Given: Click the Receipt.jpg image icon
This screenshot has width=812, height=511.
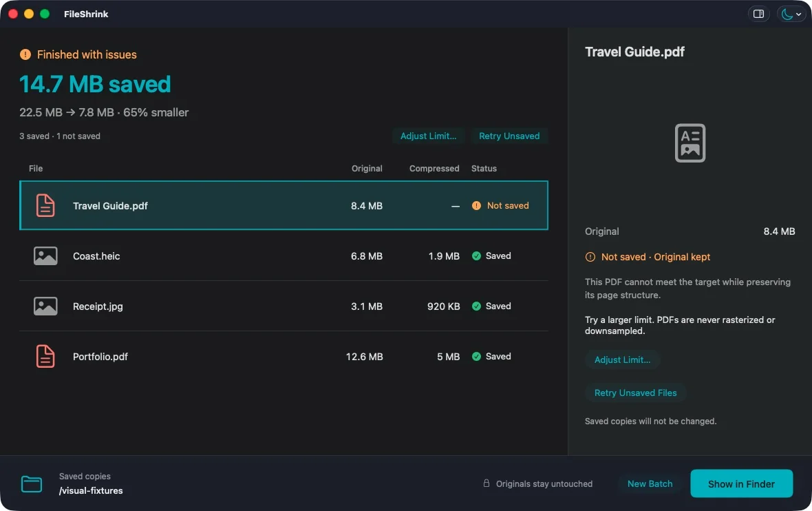Looking at the screenshot, I should click(x=45, y=306).
